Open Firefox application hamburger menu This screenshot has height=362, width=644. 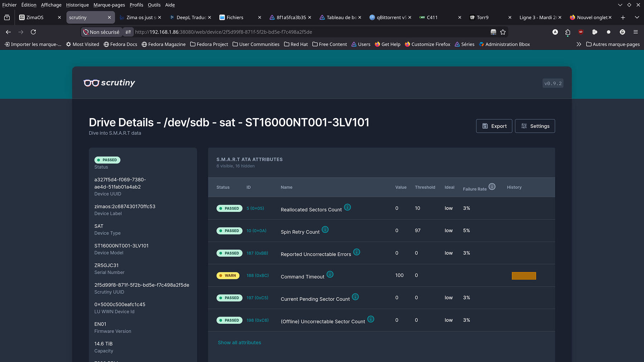tap(635, 32)
